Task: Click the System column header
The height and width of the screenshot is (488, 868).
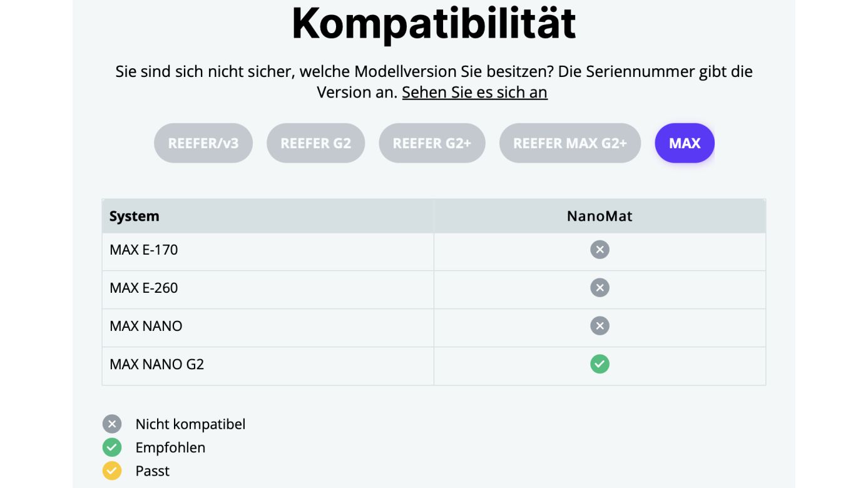Action: (x=135, y=216)
